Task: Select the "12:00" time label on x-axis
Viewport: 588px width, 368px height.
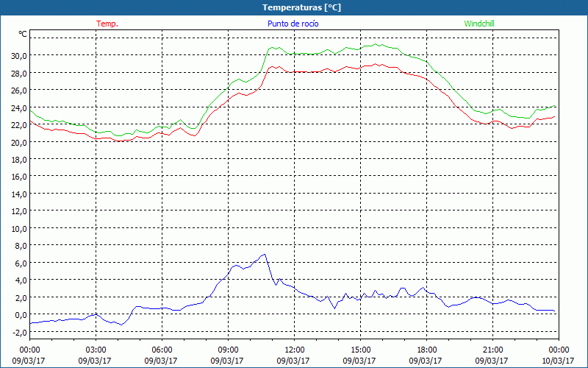Action: pos(294,350)
